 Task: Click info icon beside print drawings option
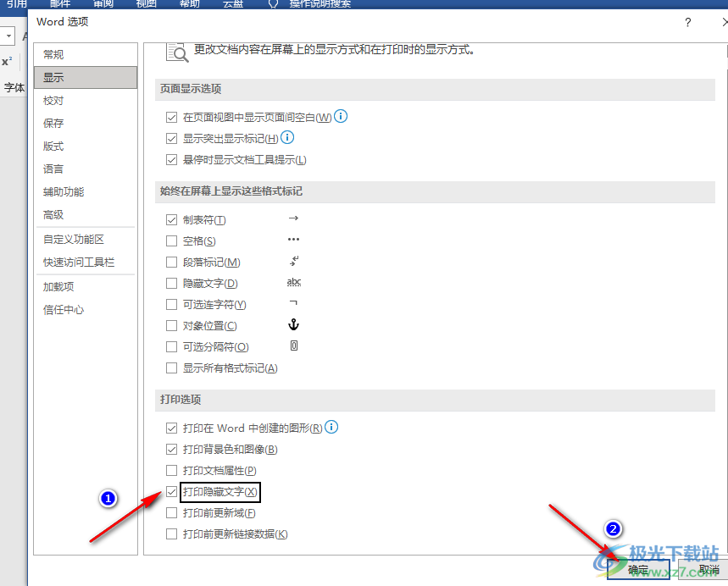pos(332,428)
